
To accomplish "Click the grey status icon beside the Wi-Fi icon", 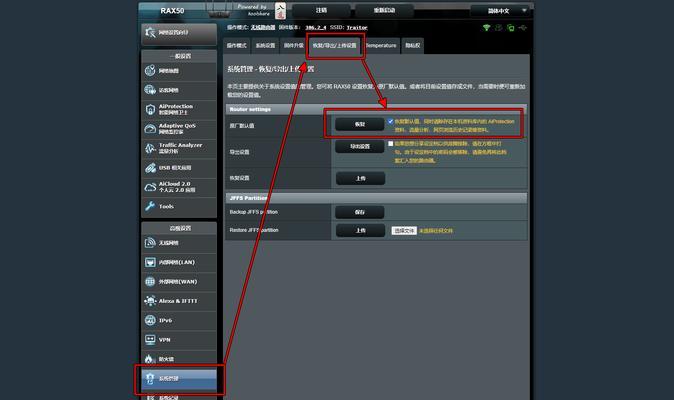I will coord(498,27).
